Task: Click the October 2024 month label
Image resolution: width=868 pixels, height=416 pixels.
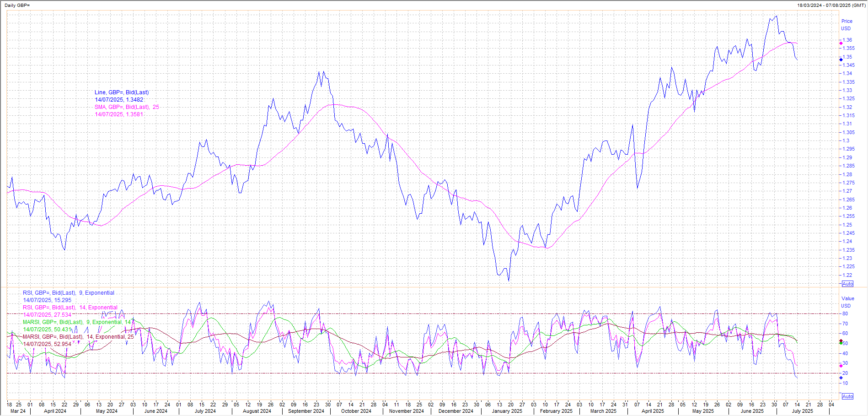Action: (356, 411)
